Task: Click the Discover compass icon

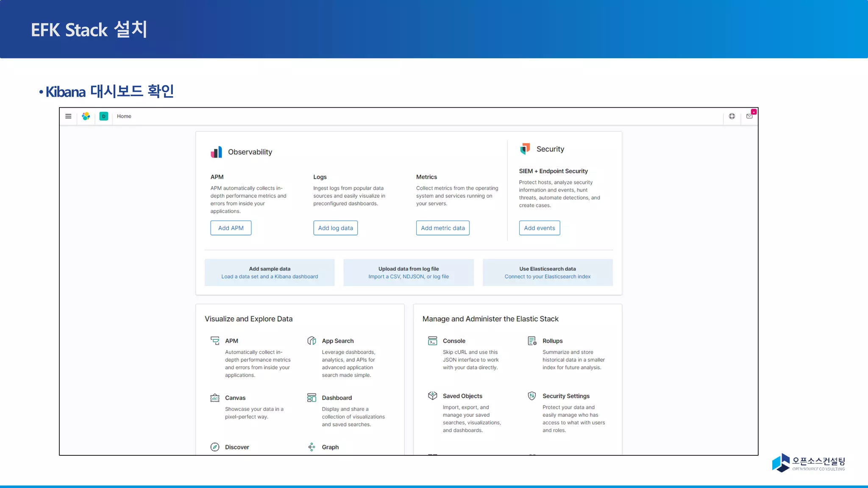Action: tap(215, 447)
